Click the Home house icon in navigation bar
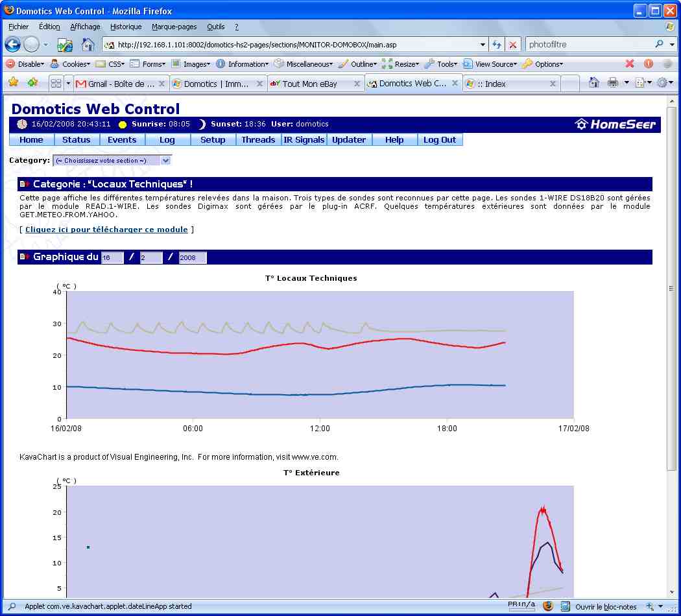The height and width of the screenshot is (616, 681). (88, 44)
